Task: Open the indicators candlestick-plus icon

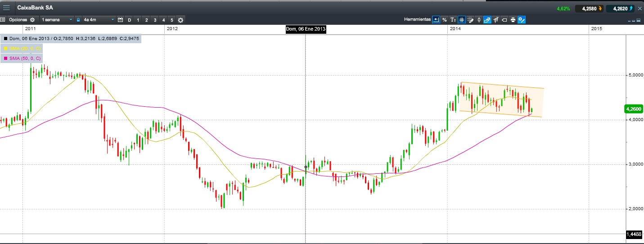Action: [496, 20]
